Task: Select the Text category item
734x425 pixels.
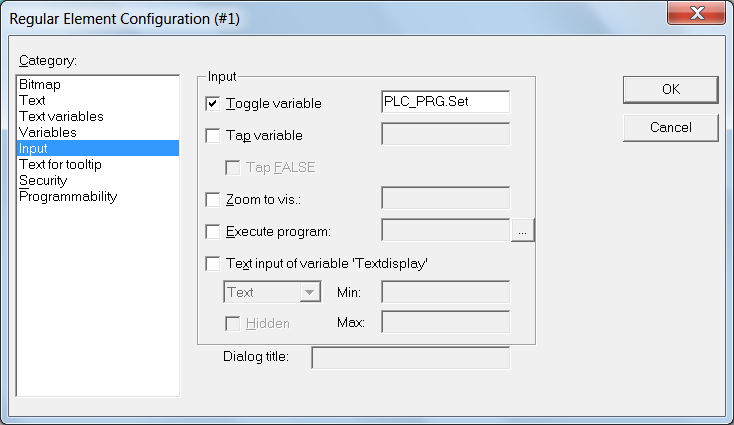Action: click(32, 101)
